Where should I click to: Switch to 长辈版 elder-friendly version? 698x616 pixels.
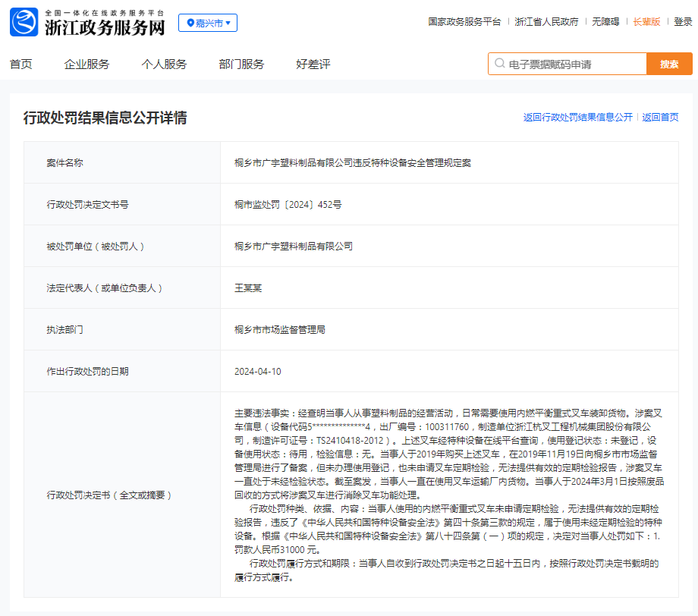click(x=646, y=22)
